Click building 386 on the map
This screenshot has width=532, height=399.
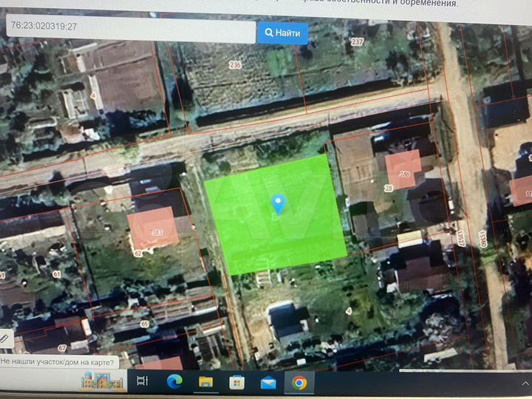coord(403,170)
